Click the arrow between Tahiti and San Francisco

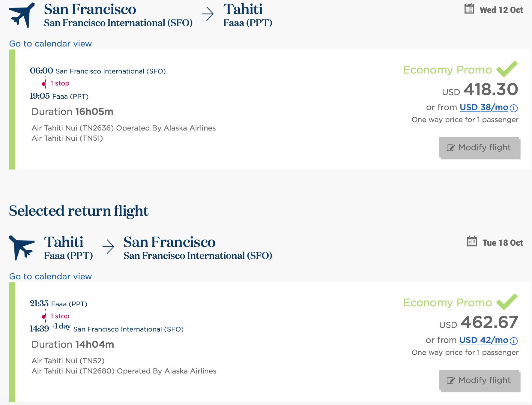point(108,247)
